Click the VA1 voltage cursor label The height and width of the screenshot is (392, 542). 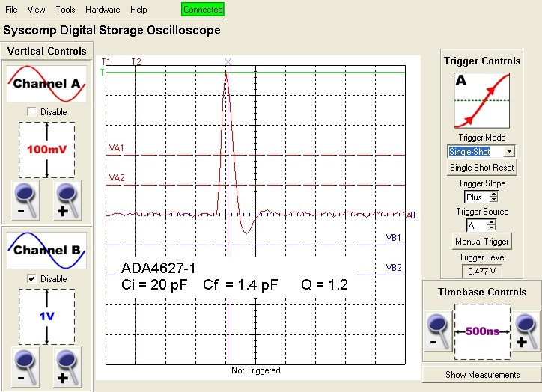coord(117,148)
